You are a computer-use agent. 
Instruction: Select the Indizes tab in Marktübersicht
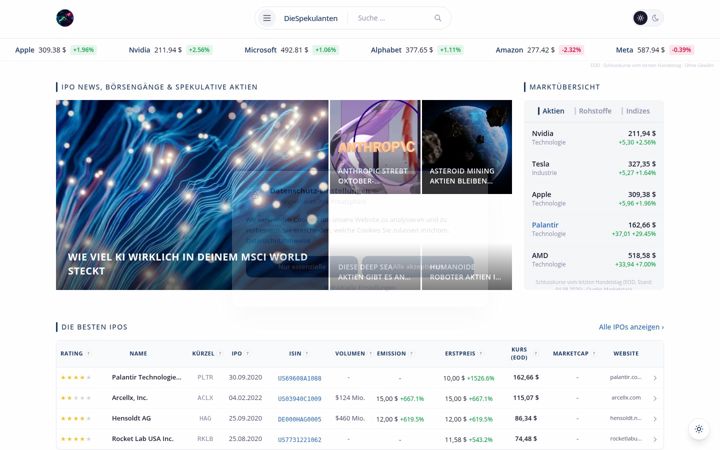click(638, 111)
